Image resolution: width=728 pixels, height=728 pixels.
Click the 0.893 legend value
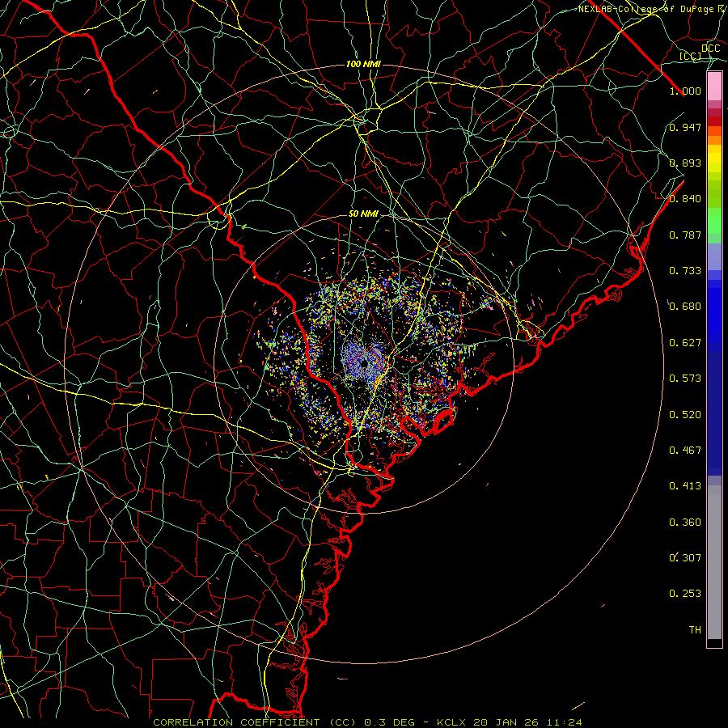point(685,163)
